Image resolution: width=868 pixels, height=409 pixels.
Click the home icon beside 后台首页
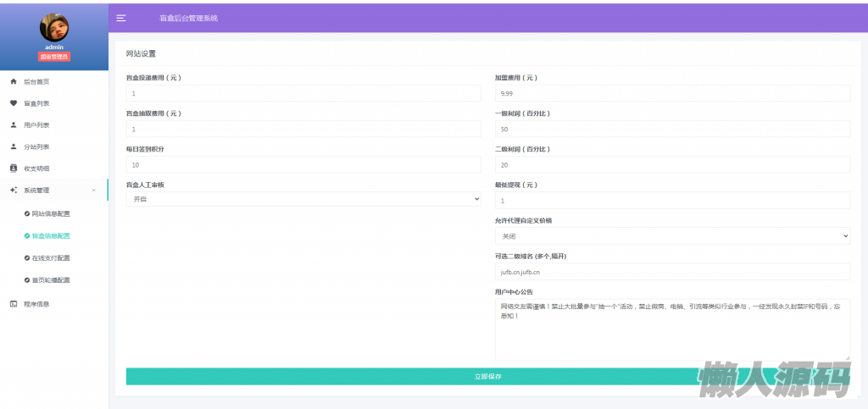pyautogui.click(x=14, y=82)
